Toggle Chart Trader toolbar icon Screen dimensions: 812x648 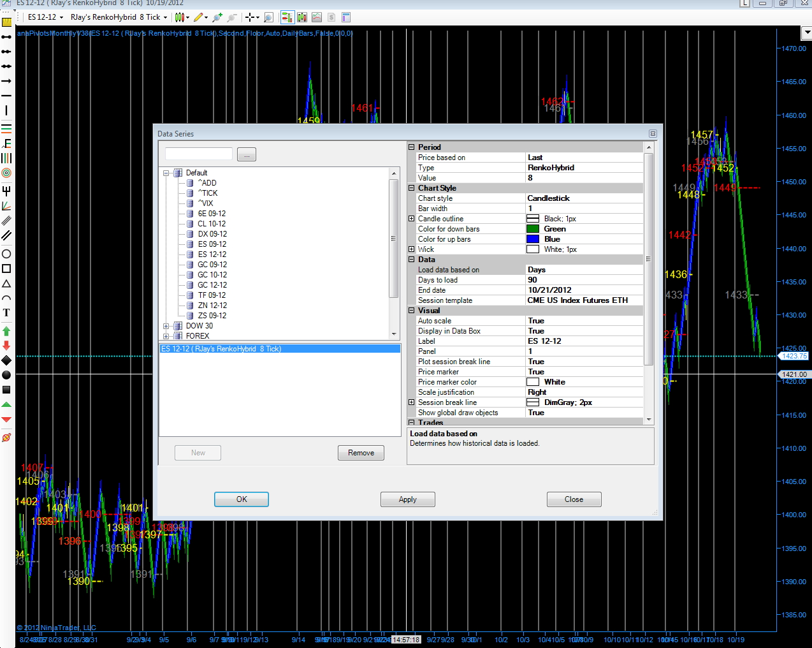pyautogui.click(x=287, y=17)
